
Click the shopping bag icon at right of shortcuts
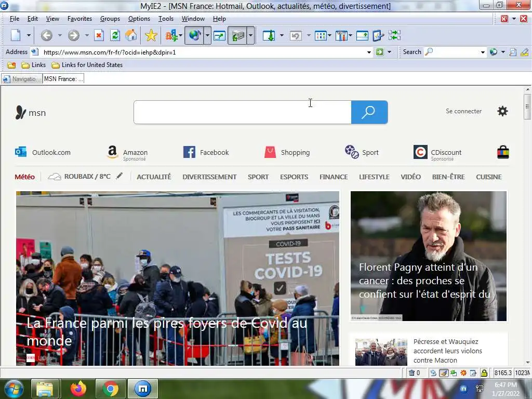[x=503, y=152]
